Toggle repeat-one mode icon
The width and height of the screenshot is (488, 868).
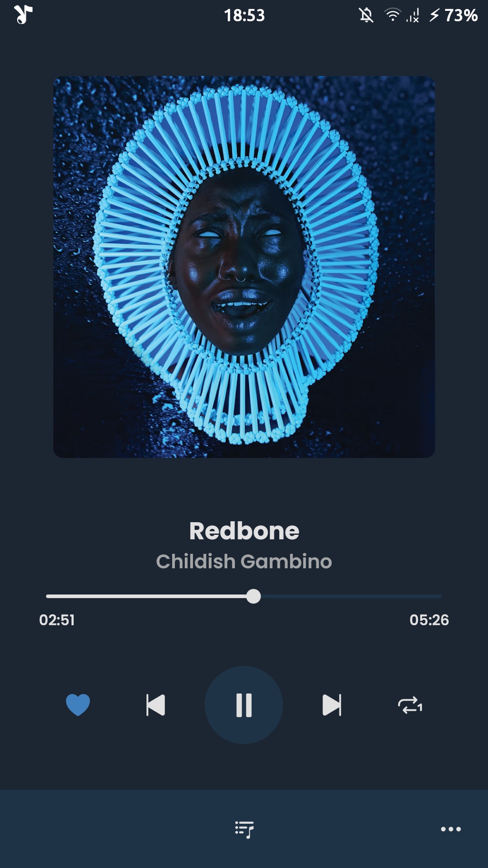point(410,705)
